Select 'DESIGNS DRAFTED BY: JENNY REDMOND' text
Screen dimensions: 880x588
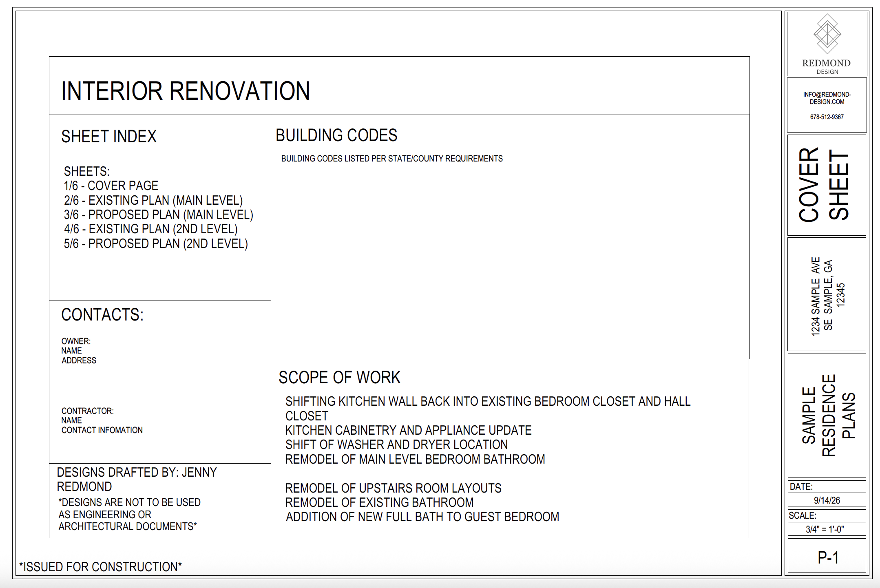pos(137,479)
